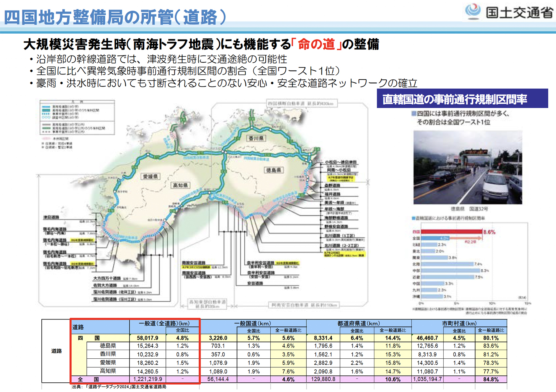Viewport: 556px width, 392px height.
Task: Click the 阿南安芸自動車道 length label below map
Action: click(x=304, y=305)
